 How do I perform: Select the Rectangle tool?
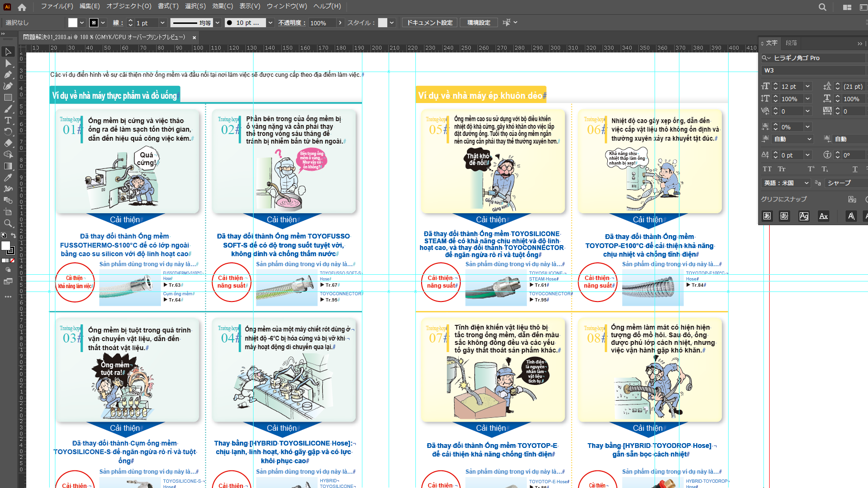coord(8,97)
